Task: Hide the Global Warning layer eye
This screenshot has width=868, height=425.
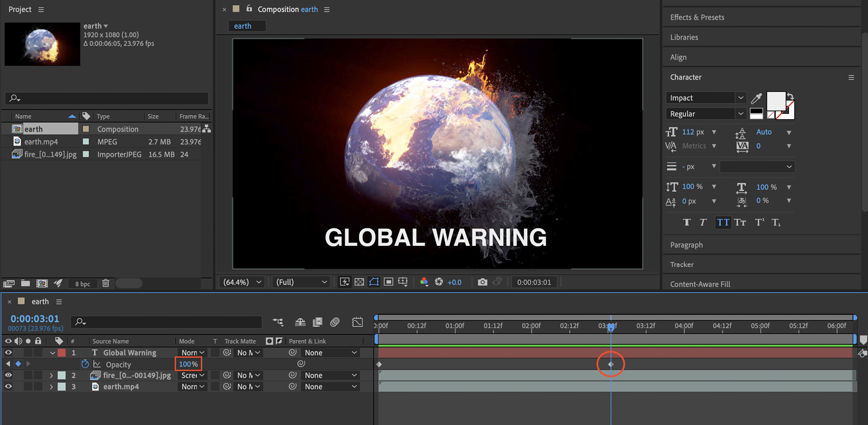Action: coord(8,353)
